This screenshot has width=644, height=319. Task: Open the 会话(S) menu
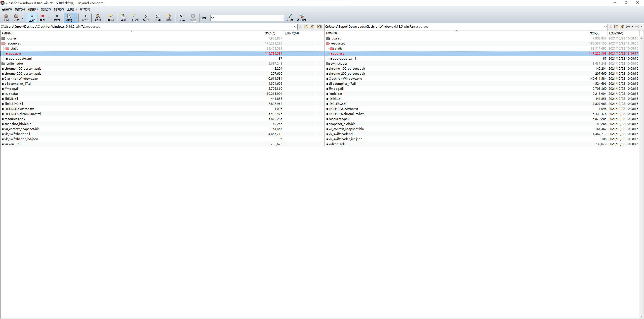[7, 9]
